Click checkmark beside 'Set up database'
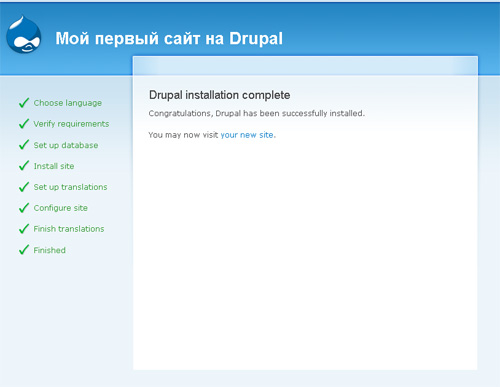This screenshot has width=500, height=387. tap(24, 145)
